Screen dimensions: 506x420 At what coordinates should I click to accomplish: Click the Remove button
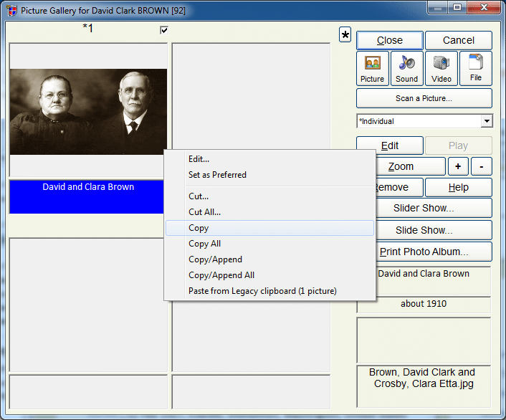[x=399, y=187]
